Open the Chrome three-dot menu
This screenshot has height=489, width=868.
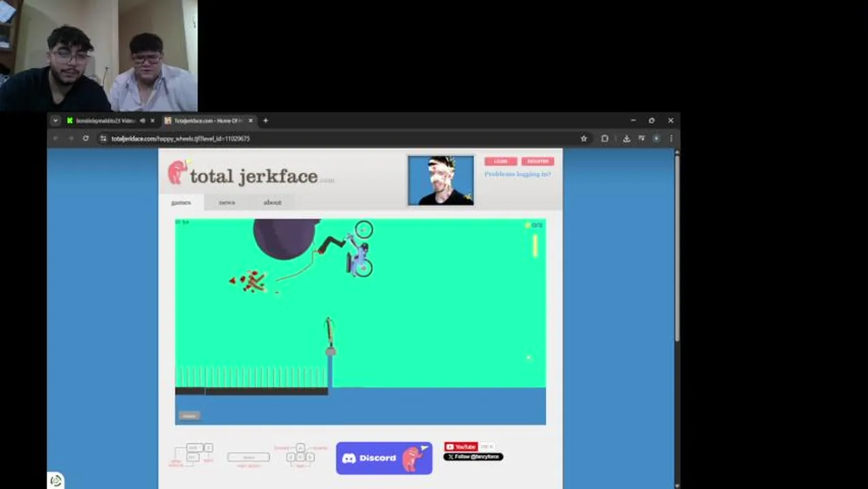pos(671,139)
